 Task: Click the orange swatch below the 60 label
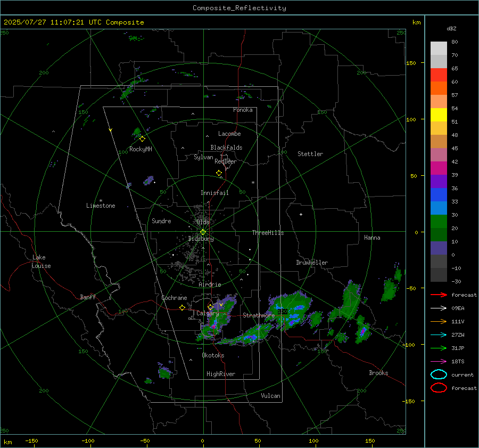point(439,88)
